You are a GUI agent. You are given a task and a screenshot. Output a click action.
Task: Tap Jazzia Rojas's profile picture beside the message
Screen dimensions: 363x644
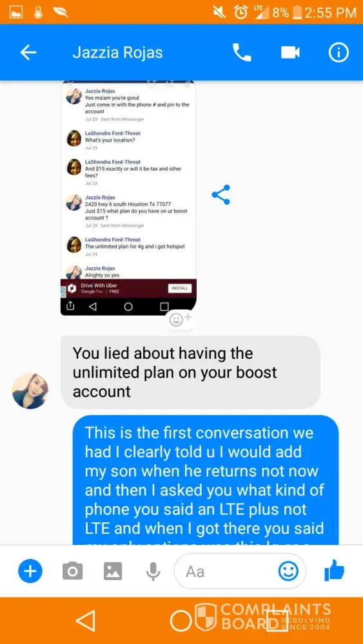point(30,391)
